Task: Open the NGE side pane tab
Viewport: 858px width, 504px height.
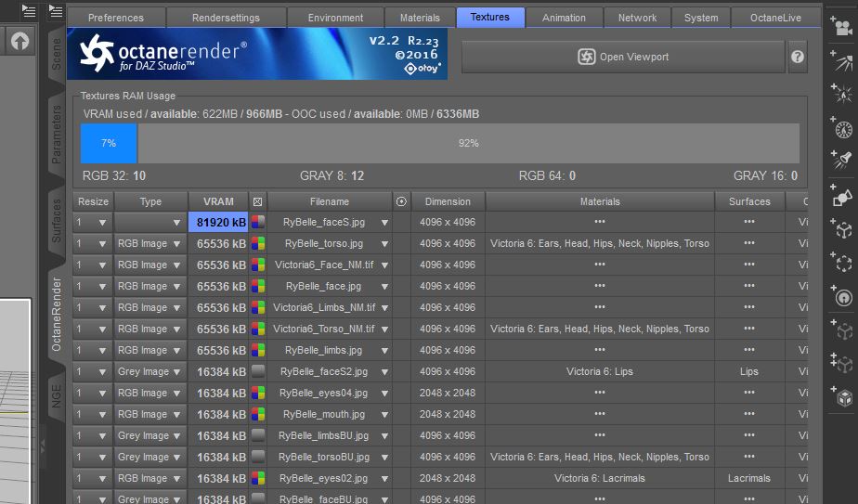Action: click(57, 396)
